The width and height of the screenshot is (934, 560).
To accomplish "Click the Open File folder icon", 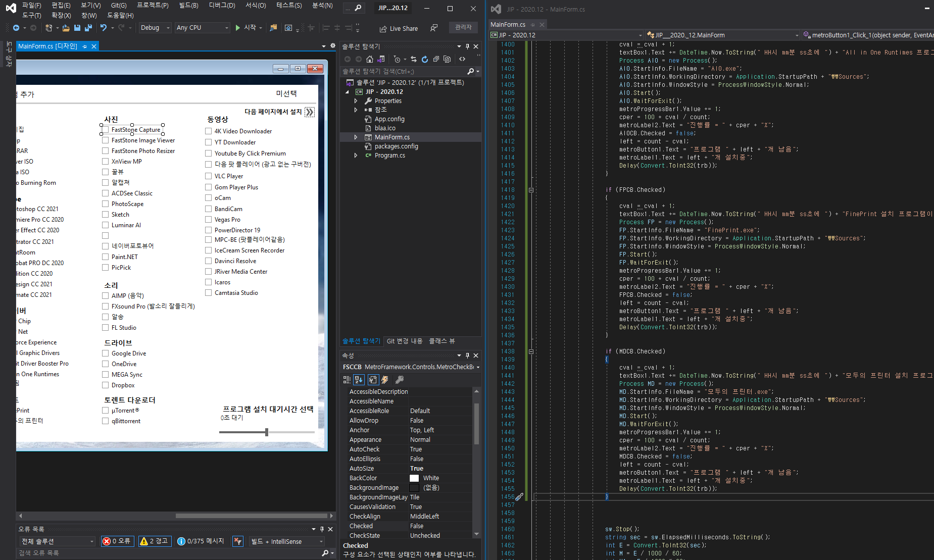I will 66,28.
